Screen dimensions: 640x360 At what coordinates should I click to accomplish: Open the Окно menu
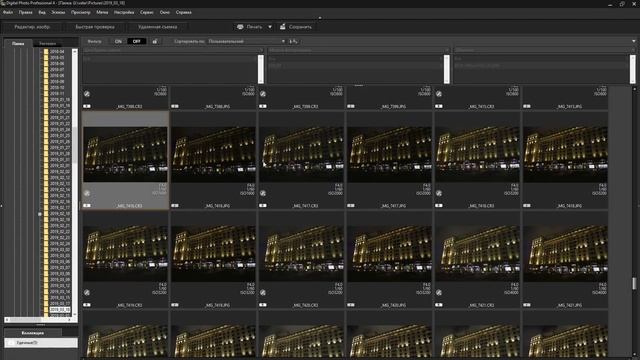[165, 12]
